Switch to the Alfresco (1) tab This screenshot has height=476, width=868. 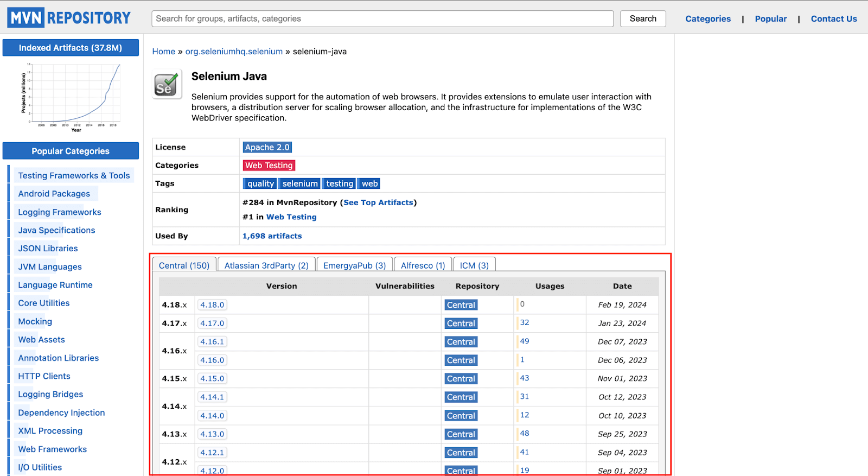[423, 265]
